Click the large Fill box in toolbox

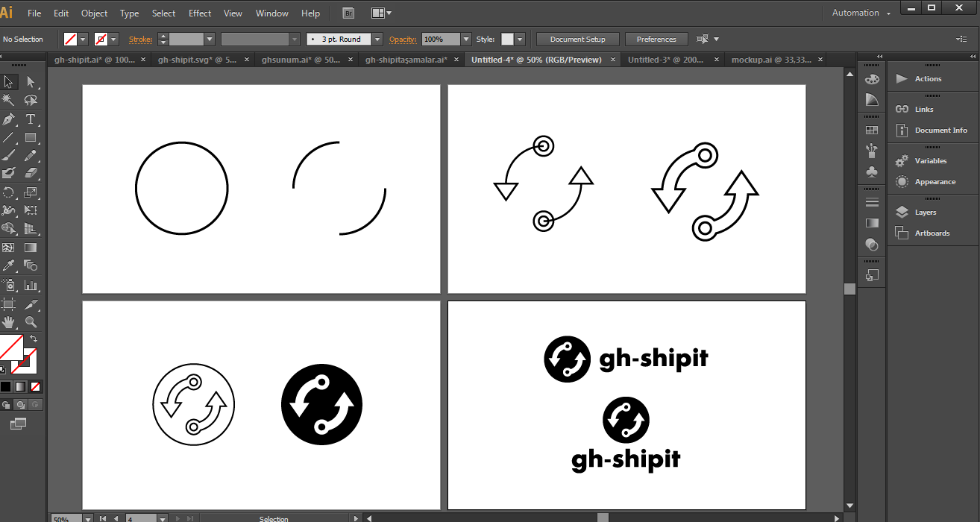[10, 347]
